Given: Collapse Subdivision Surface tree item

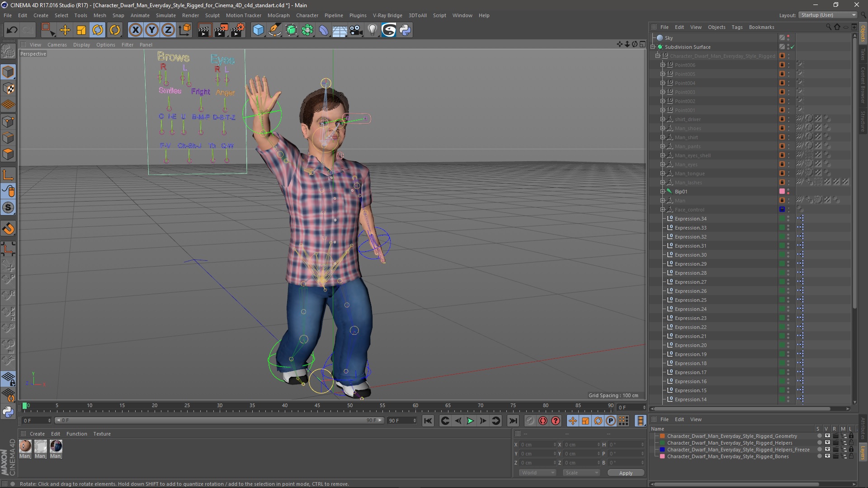Looking at the screenshot, I should point(653,47).
